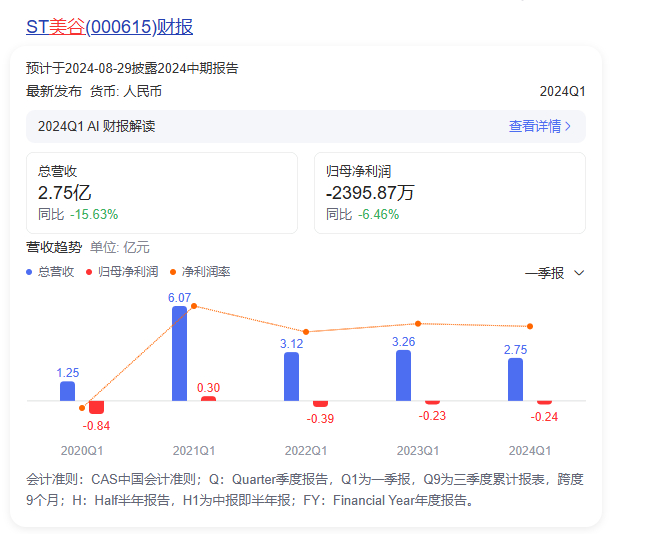The image size is (671, 534).
Task: Click the blue 总营收 legend dot
Action: point(29,272)
